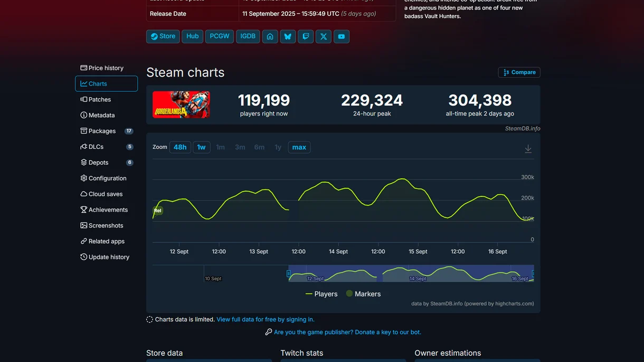Image resolution: width=644 pixels, height=362 pixels.
Task: Click the Rel release marker on chart
Action: coord(158,211)
